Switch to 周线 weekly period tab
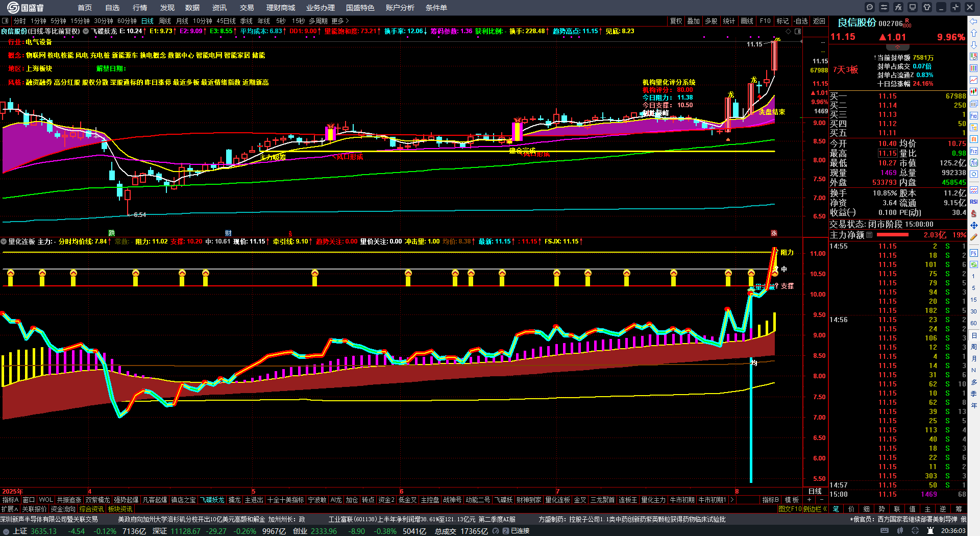 pos(165,21)
